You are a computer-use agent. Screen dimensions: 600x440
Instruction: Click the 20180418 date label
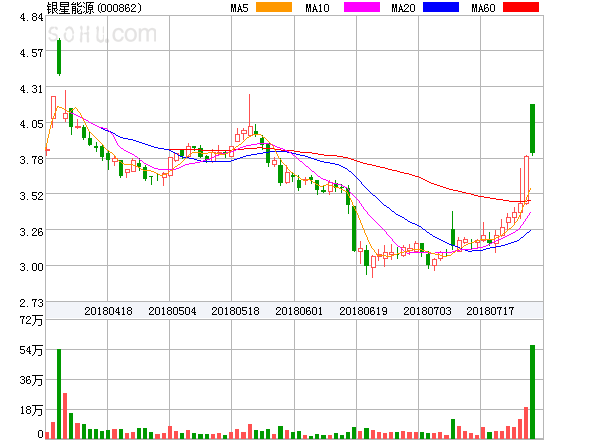point(108,311)
